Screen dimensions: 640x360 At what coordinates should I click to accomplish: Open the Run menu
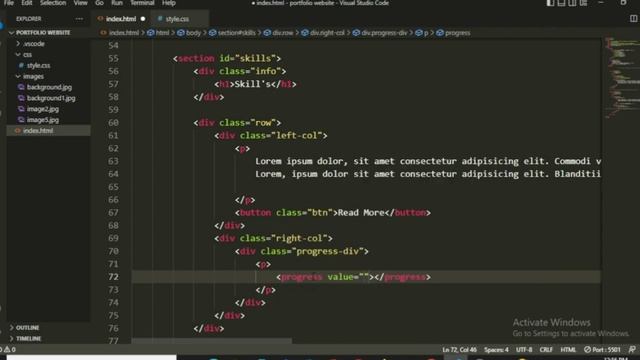click(117, 3)
